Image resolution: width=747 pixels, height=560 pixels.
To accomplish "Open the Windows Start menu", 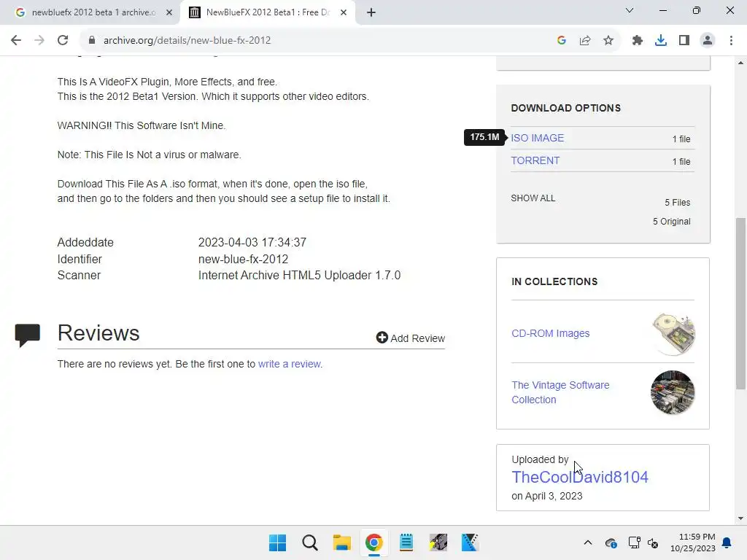I will point(277,542).
